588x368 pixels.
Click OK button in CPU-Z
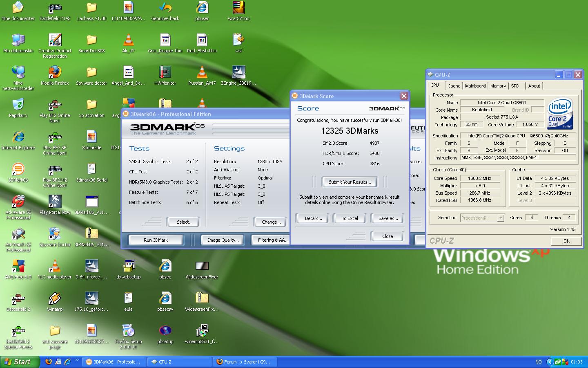pos(566,241)
